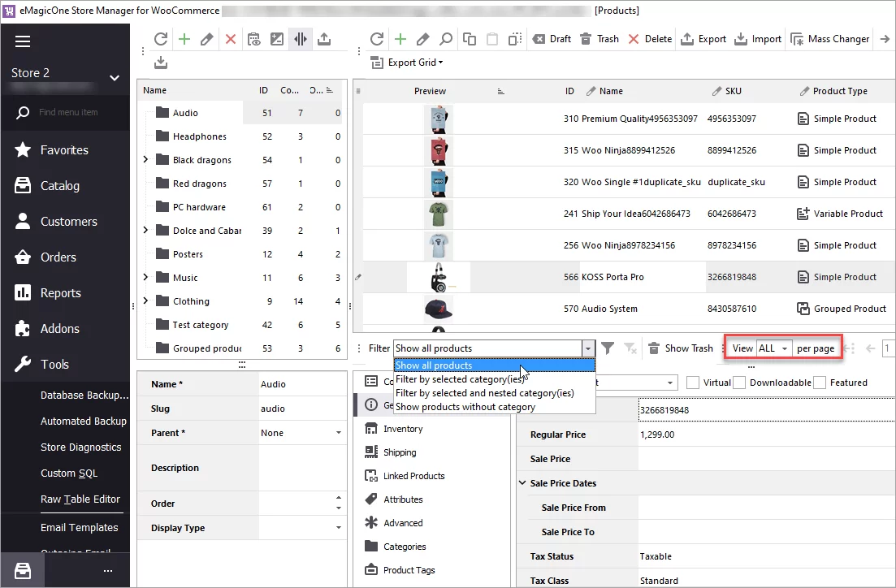Viewport: 896px width, 588px height.
Task: Click the Mass Changer tool
Action: click(x=830, y=39)
